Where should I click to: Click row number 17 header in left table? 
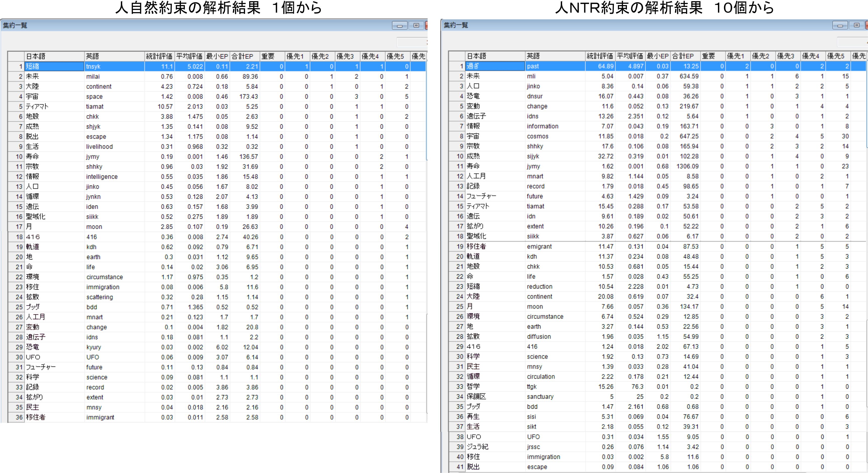tap(16, 227)
